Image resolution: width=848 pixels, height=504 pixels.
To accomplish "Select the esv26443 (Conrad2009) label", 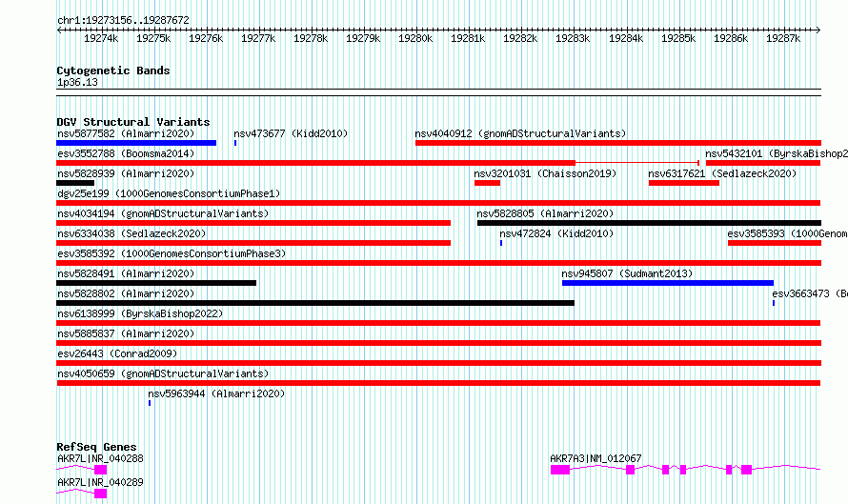I will [x=117, y=353].
